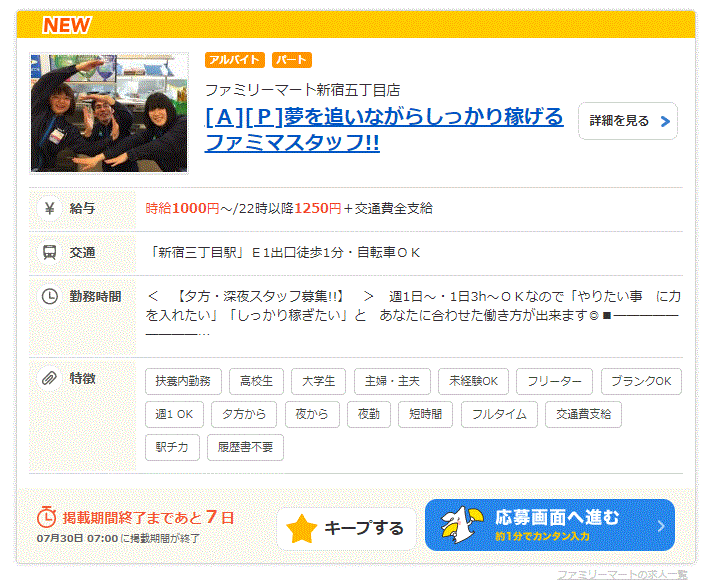706x585 pixels.
Task: Click 詳細を見る button
Action: (628, 121)
